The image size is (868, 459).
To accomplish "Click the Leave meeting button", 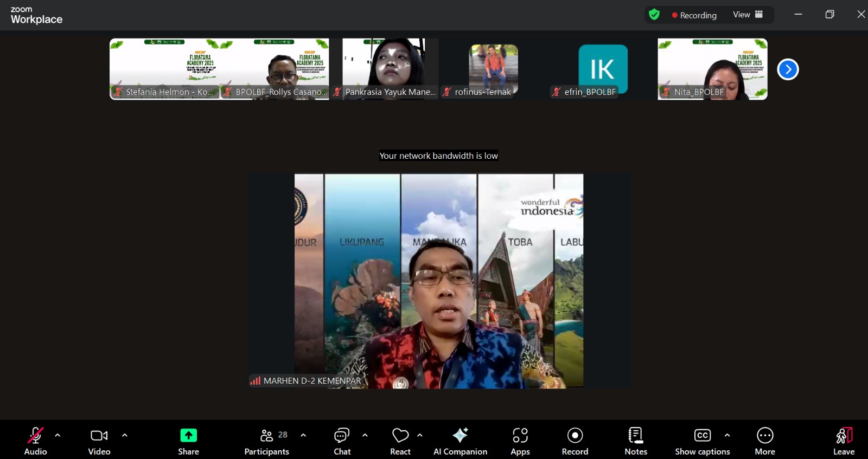I will point(844,441).
